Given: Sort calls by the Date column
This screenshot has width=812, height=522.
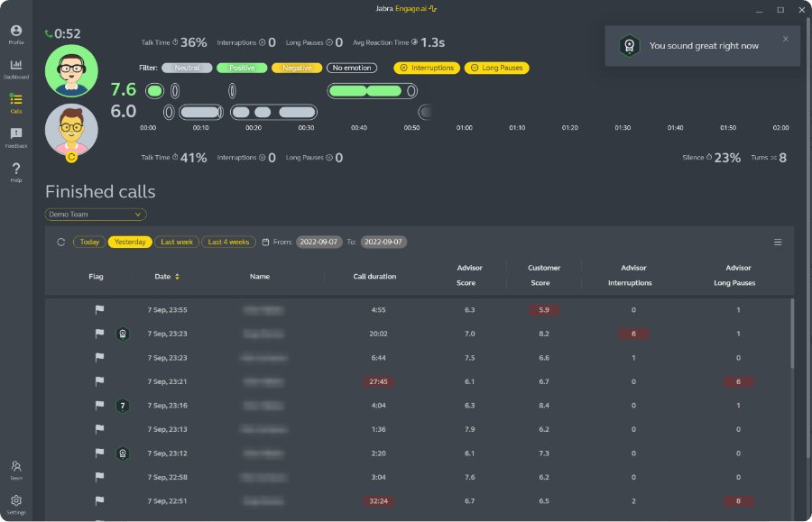Looking at the screenshot, I should click(167, 277).
